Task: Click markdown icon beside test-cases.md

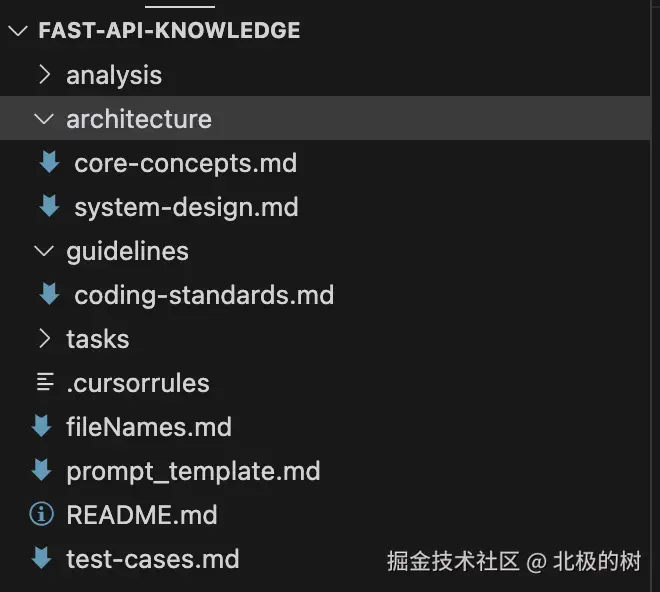Action: tap(42, 559)
